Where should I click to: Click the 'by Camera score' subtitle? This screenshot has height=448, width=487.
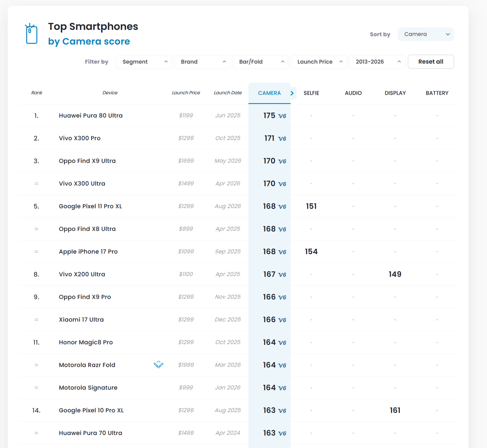[x=89, y=41]
